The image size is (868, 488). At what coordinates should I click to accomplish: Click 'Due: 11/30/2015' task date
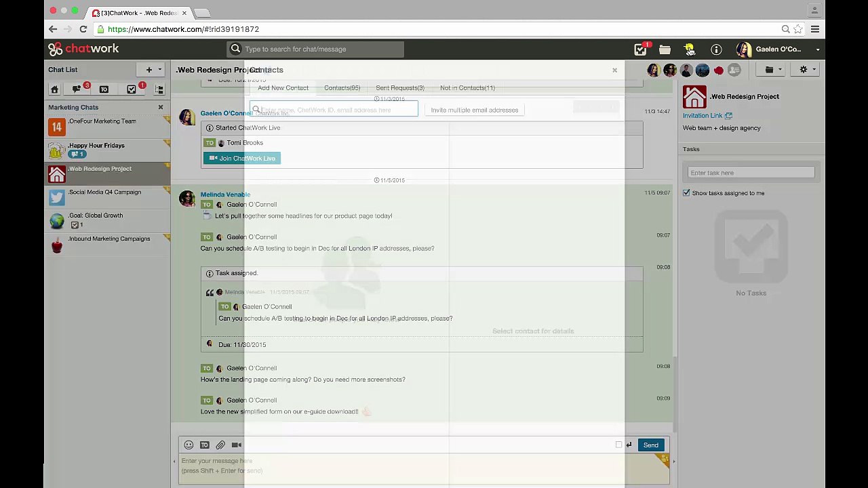click(242, 345)
